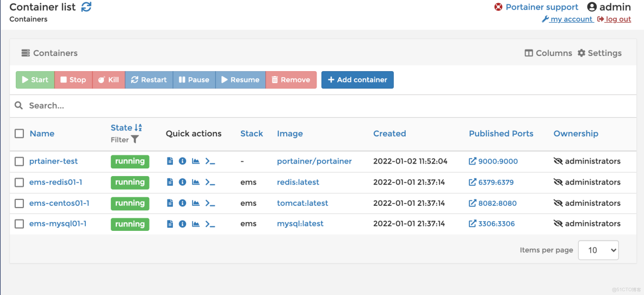Click the State sort order icon

tap(138, 128)
